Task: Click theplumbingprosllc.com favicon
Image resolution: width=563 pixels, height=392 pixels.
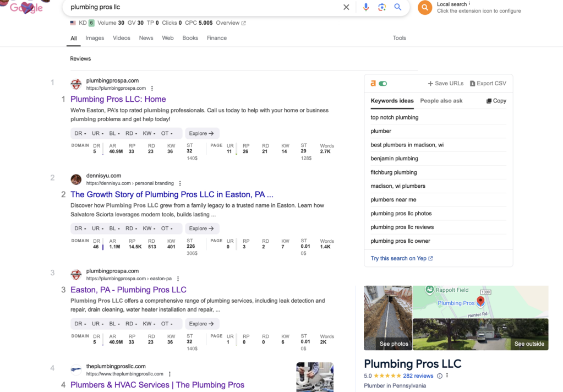Action: (x=76, y=370)
